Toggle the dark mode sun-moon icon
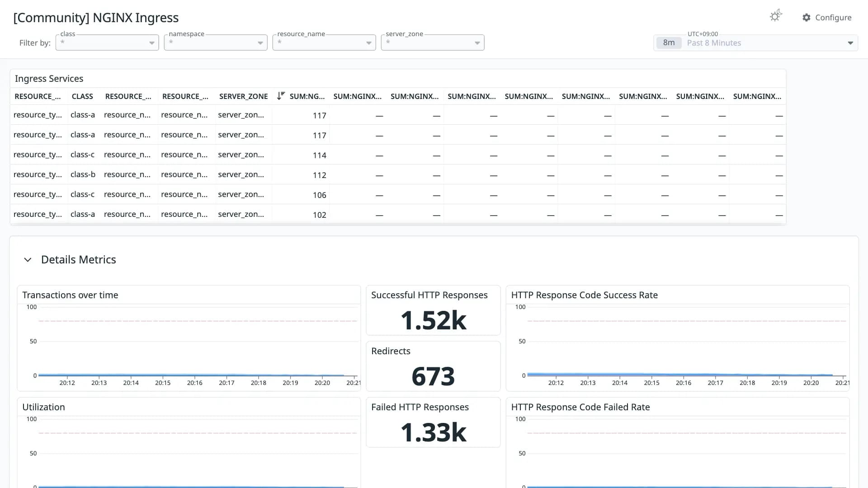This screenshot has height=488, width=868. 776,16
